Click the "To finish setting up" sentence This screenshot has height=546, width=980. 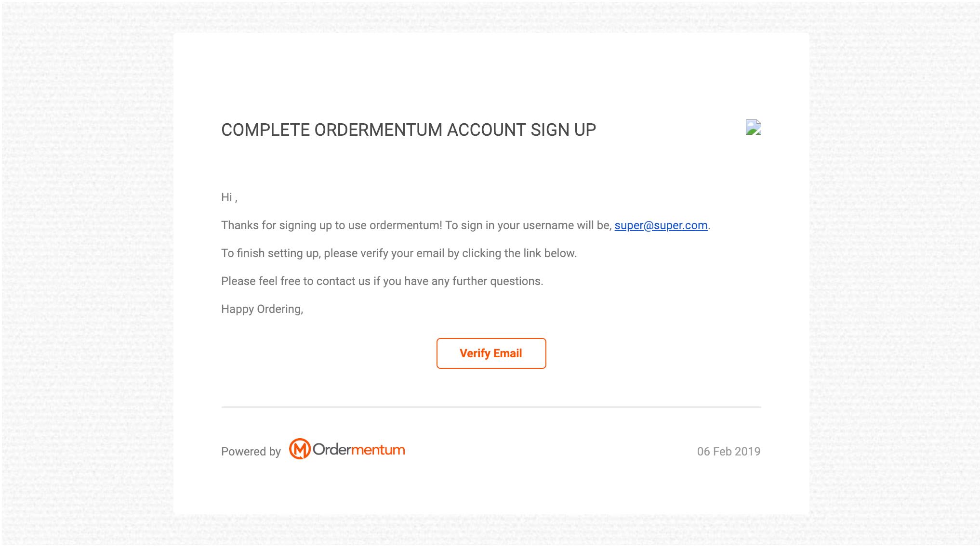click(398, 253)
